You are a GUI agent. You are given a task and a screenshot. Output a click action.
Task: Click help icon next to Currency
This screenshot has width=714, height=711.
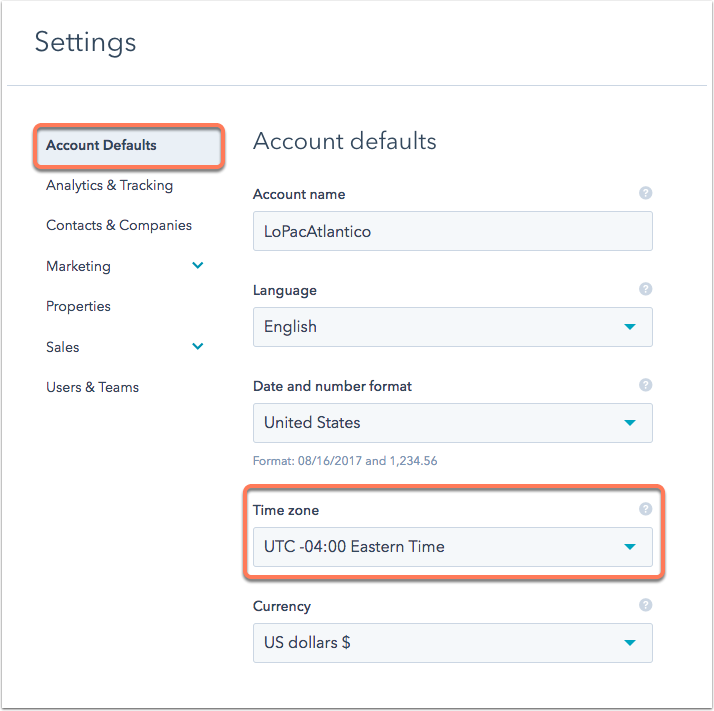point(645,605)
